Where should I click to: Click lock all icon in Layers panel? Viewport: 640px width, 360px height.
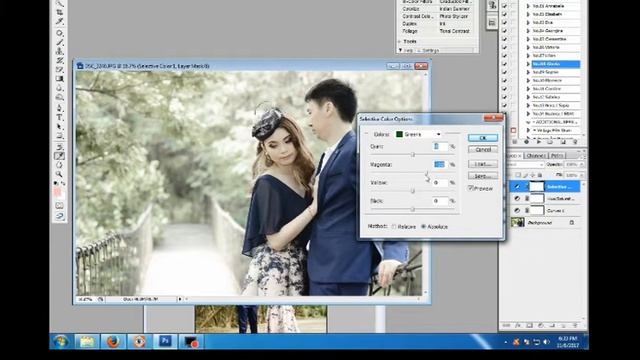tap(540, 175)
